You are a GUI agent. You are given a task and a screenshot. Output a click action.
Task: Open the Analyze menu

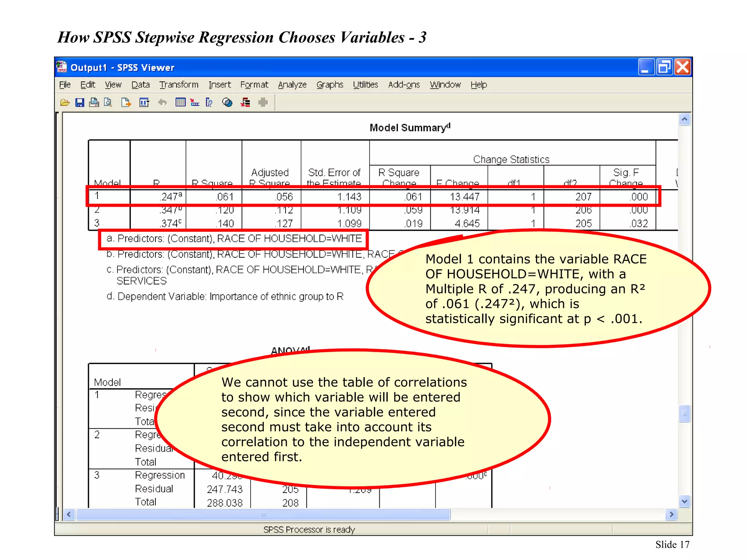292,85
